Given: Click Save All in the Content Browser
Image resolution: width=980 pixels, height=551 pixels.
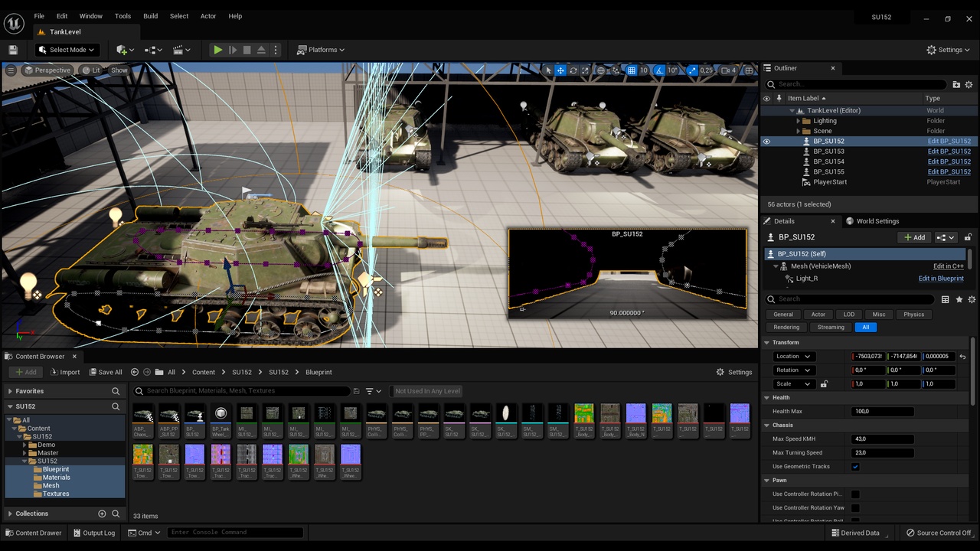Looking at the screenshot, I should coord(105,372).
